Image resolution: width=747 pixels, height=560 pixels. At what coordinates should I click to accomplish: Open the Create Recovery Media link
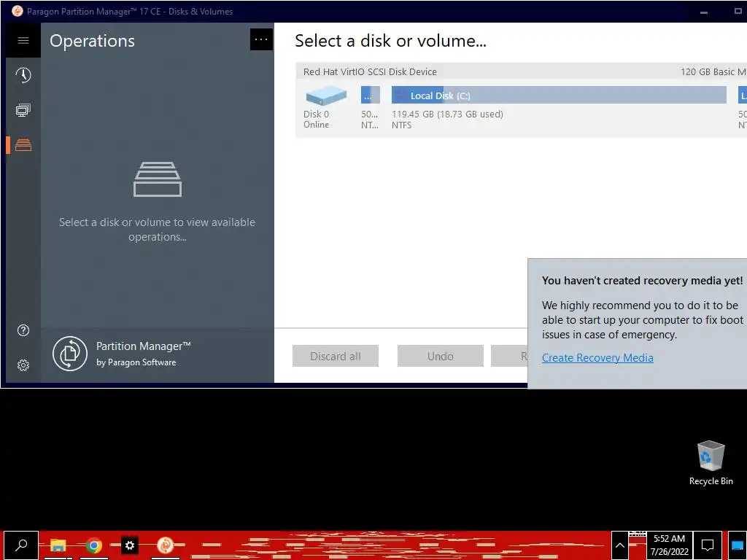click(597, 357)
